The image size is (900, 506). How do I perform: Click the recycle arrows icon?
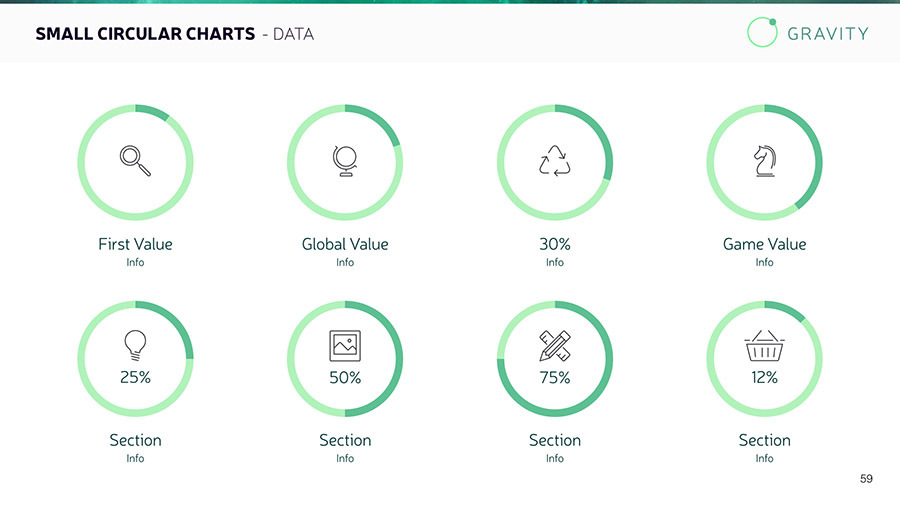554,161
